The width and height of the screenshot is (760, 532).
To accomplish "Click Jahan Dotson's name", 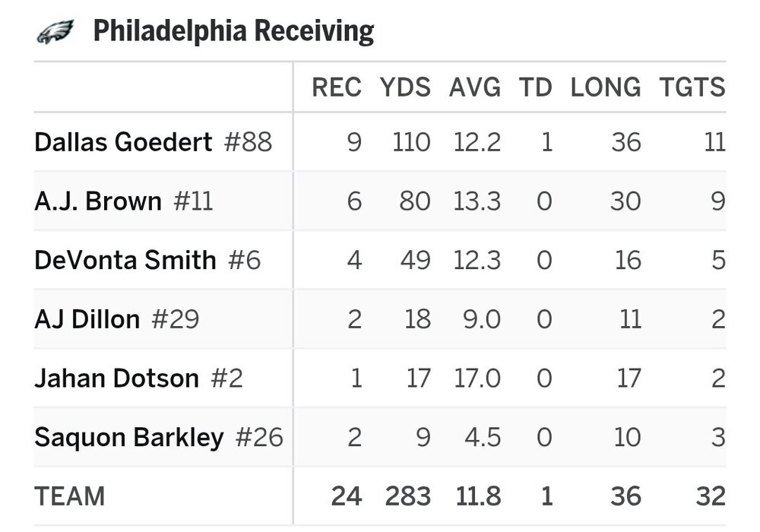I will click(116, 378).
